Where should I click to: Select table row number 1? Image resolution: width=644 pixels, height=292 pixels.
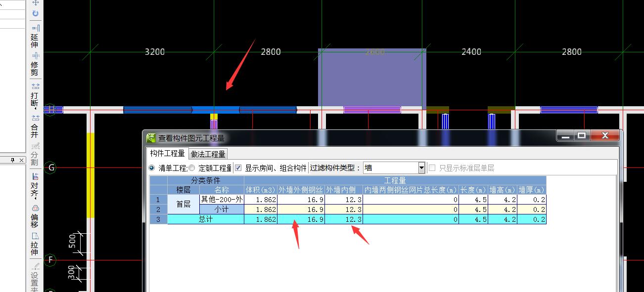pos(158,200)
